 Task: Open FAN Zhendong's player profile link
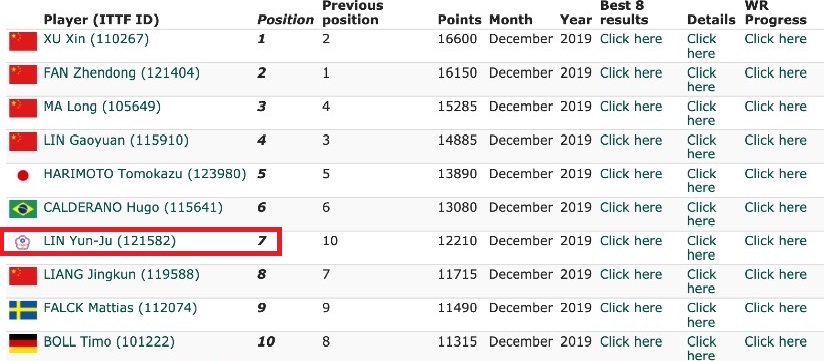click(x=122, y=73)
